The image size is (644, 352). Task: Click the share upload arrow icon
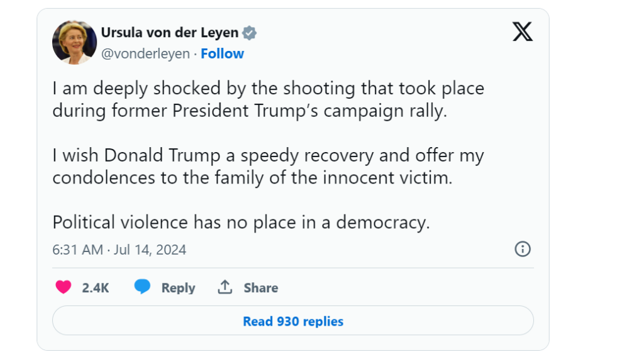(x=225, y=287)
